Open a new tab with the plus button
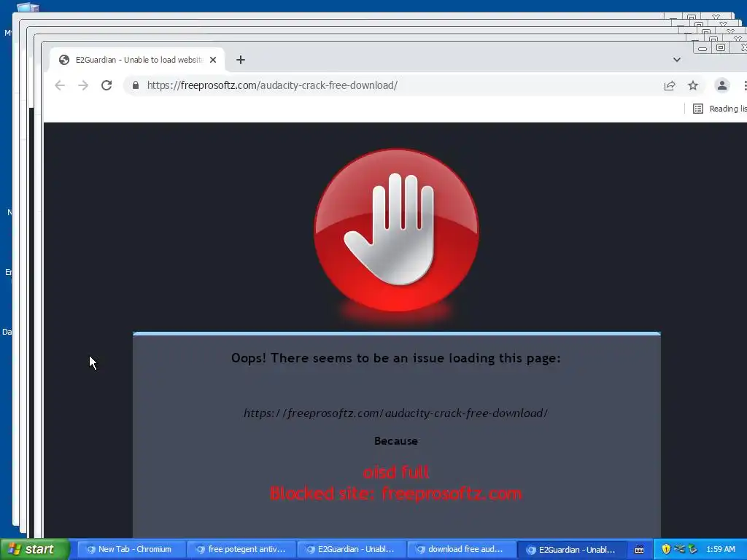Screen dimensions: 747x560 pyautogui.click(x=241, y=60)
